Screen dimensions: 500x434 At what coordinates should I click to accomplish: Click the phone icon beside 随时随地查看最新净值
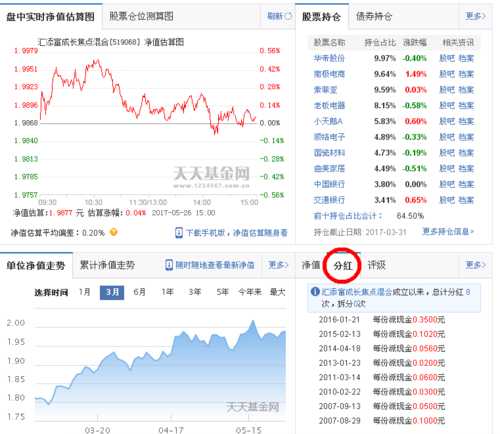pos(169,265)
